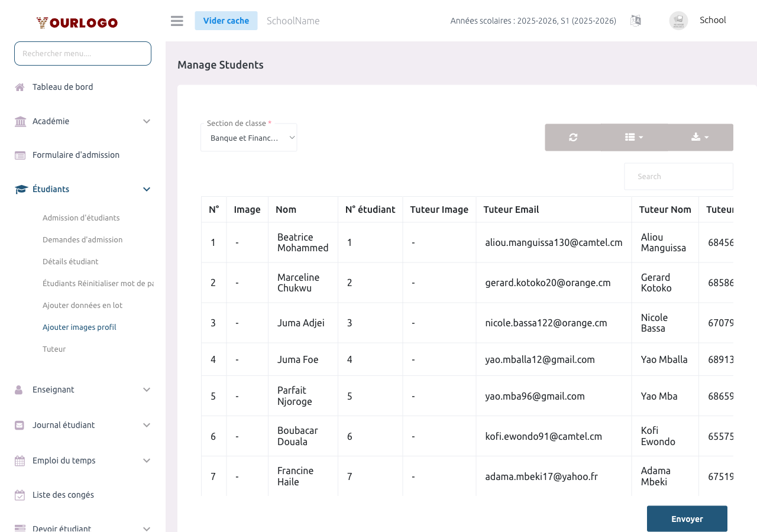The height and width of the screenshot is (532, 757).
Task: Select Ajouter données en lot
Action: (82, 306)
